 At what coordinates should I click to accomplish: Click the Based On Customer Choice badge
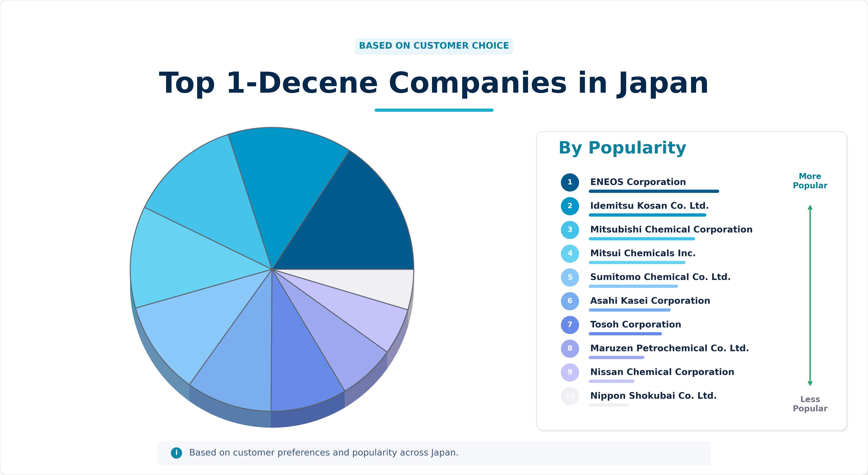[x=434, y=46]
